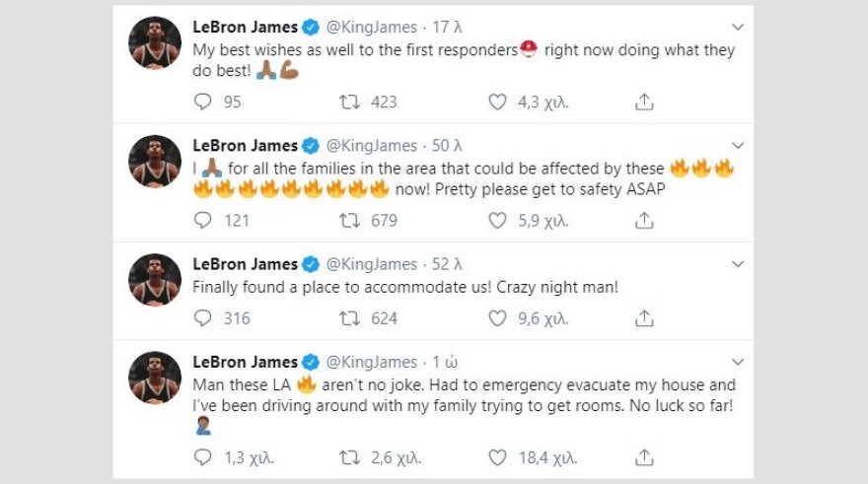Viewport: 868px width, 484px height.
Task: Retweet the tweet with 679 retweets
Action: pyautogui.click(x=349, y=221)
